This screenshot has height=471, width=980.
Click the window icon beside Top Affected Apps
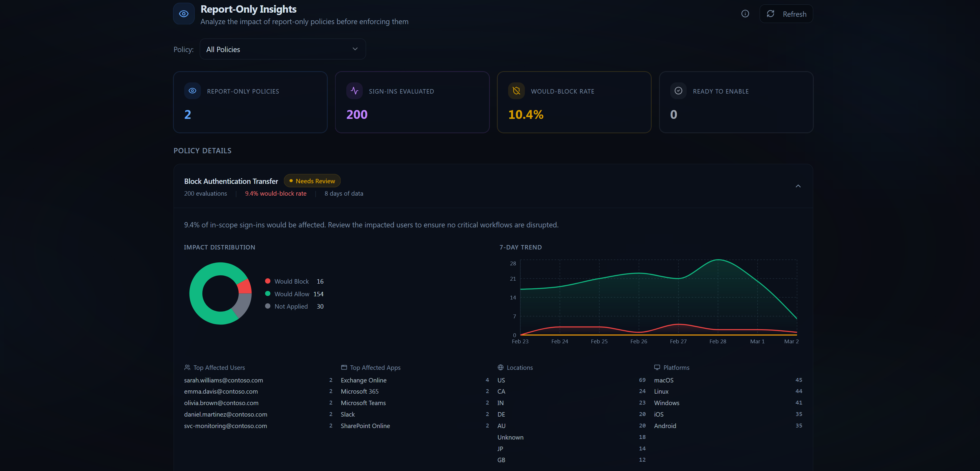(344, 367)
